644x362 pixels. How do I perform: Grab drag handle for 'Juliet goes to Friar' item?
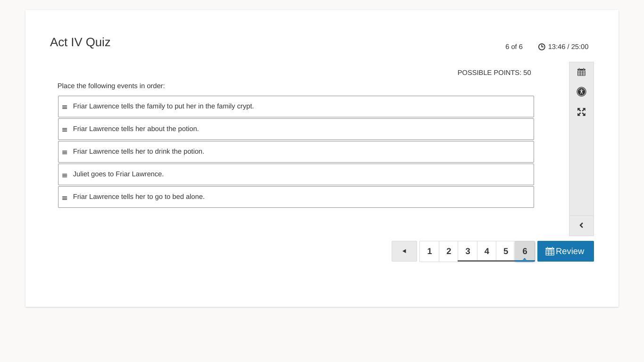(x=65, y=175)
